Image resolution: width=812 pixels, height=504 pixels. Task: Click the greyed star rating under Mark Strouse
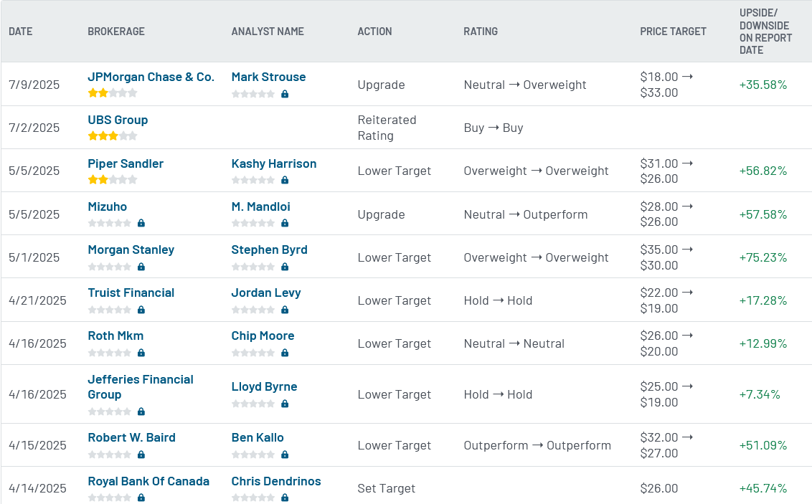(253, 94)
